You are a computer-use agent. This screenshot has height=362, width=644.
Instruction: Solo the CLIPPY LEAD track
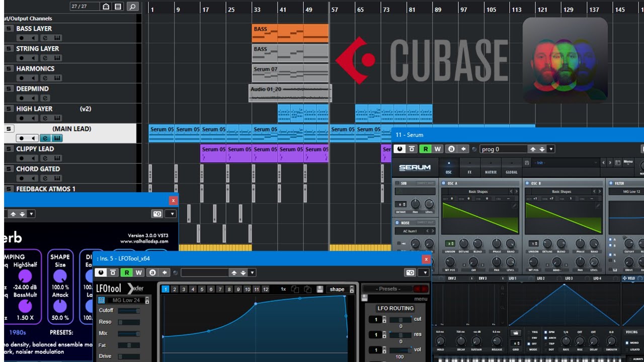coord(8,149)
